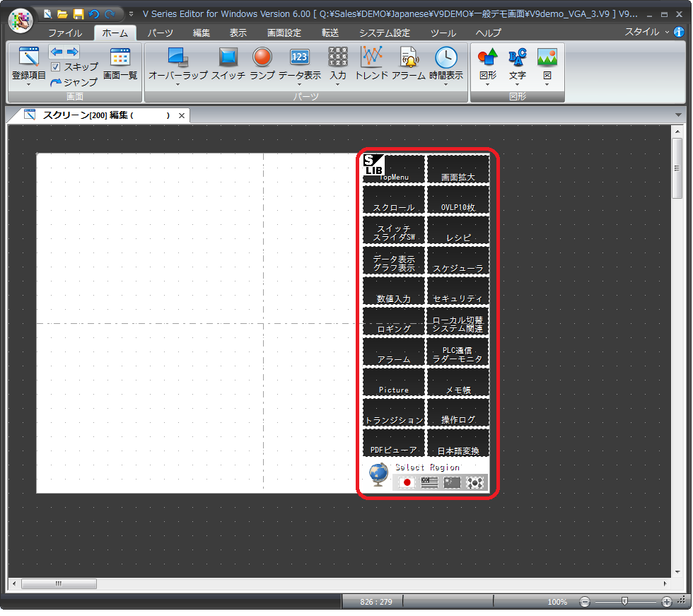Toggle the Skip (スキップ) checkbox
The width and height of the screenshot is (693, 616).
[x=56, y=66]
